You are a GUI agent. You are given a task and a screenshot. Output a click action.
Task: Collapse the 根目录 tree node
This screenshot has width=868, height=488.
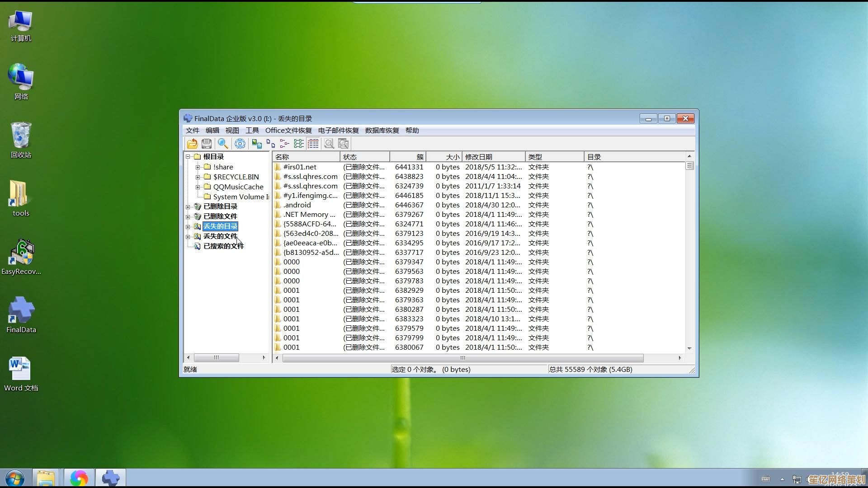click(188, 157)
